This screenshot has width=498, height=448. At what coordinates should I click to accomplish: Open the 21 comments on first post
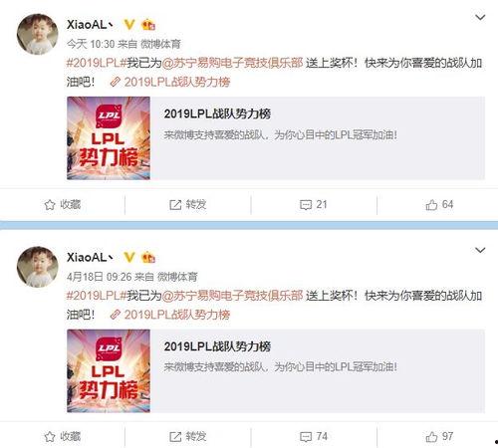(314, 205)
